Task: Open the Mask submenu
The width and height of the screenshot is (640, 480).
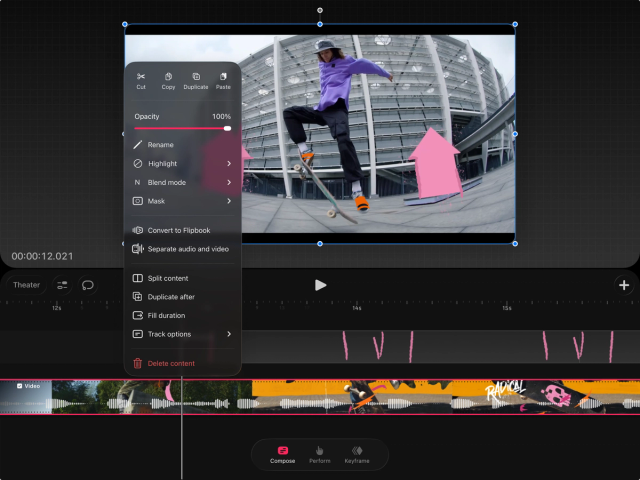Action: [183, 201]
